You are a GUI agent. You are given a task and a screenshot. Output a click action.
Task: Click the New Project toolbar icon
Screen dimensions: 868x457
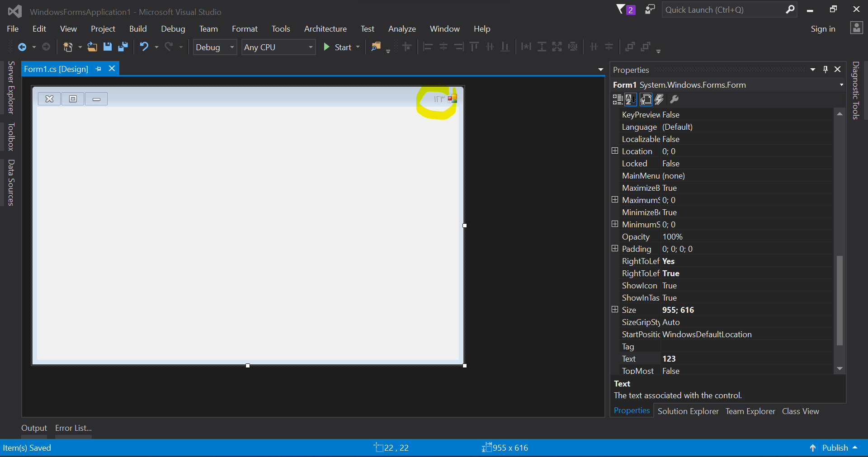pos(68,47)
